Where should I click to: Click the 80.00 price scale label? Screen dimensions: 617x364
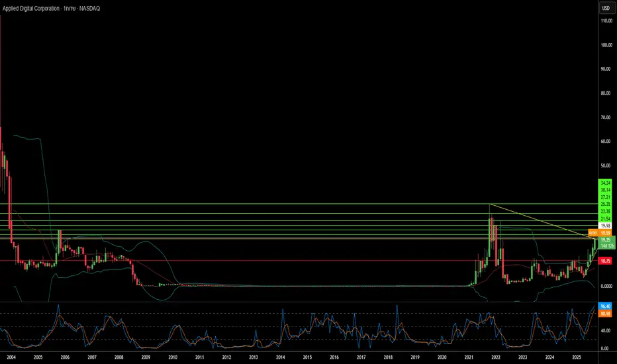[x=606, y=93]
